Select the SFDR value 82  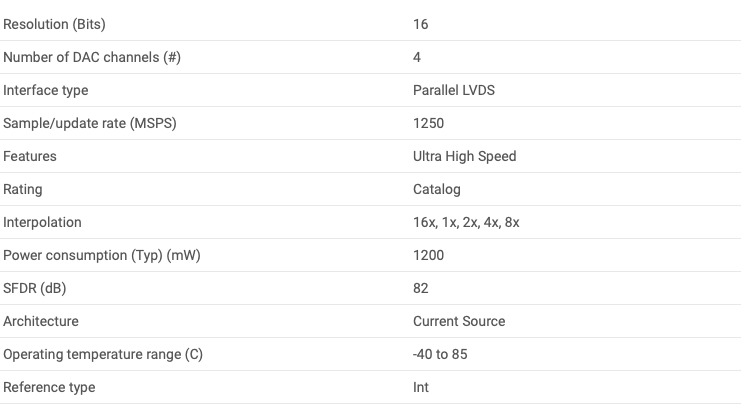click(x=421, y=288)
